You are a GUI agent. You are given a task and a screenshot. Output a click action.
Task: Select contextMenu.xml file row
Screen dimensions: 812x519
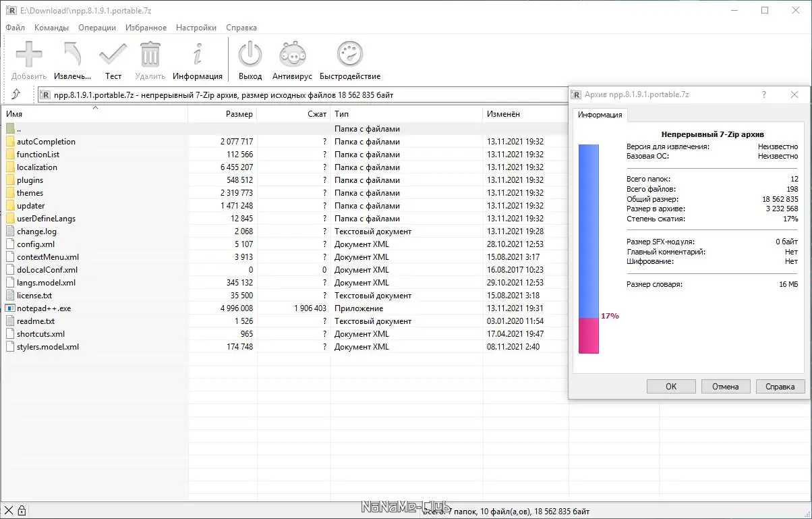coord(285,257)
